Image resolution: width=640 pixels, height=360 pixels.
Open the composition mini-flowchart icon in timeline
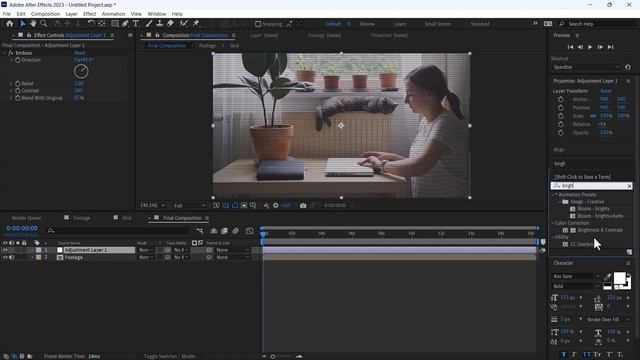200,231
